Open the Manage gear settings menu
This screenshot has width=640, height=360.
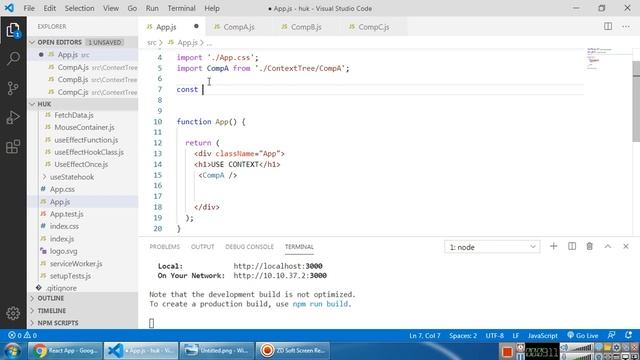[13, 313]
